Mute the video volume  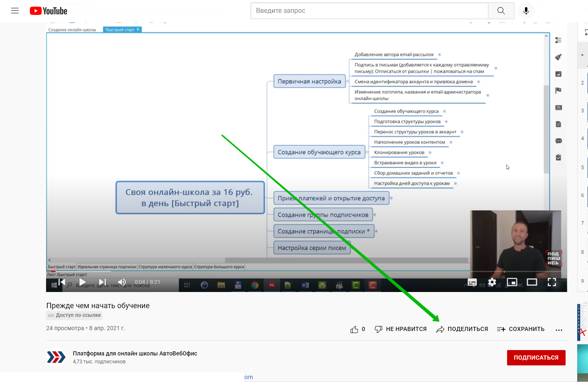(122, 282)
